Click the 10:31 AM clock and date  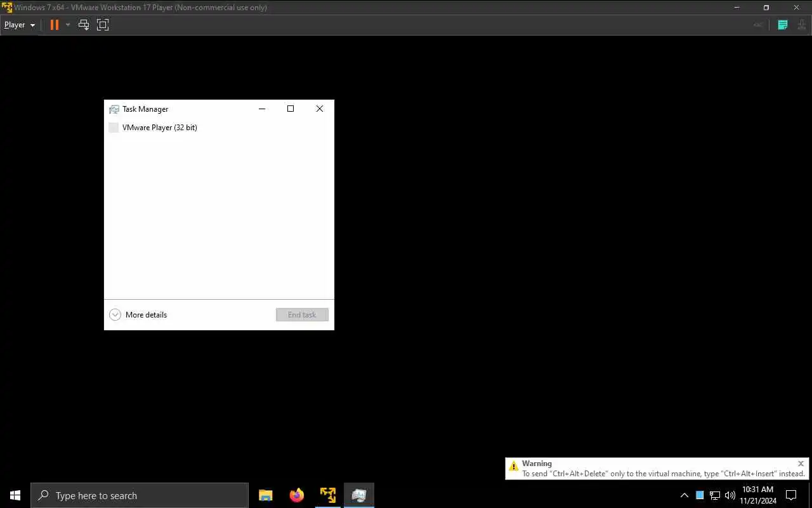pos(758,495)
